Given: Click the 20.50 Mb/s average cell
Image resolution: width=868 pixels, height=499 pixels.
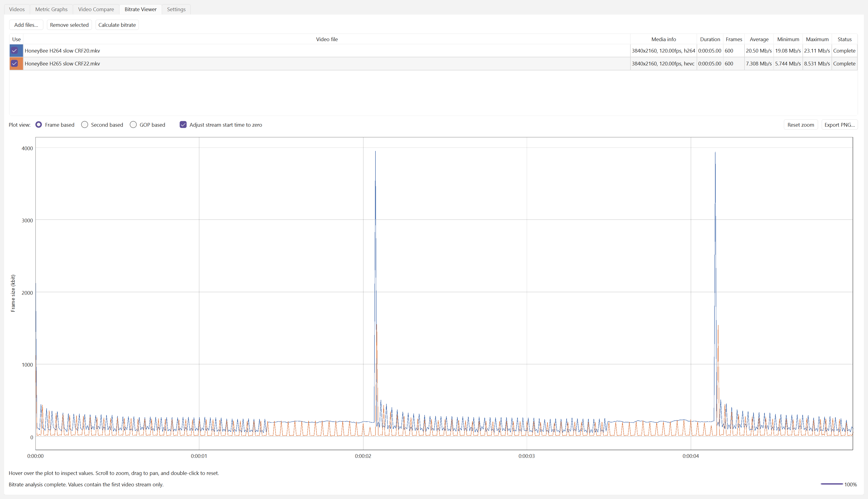Looking at the screenshot, I should pos(759,51).
